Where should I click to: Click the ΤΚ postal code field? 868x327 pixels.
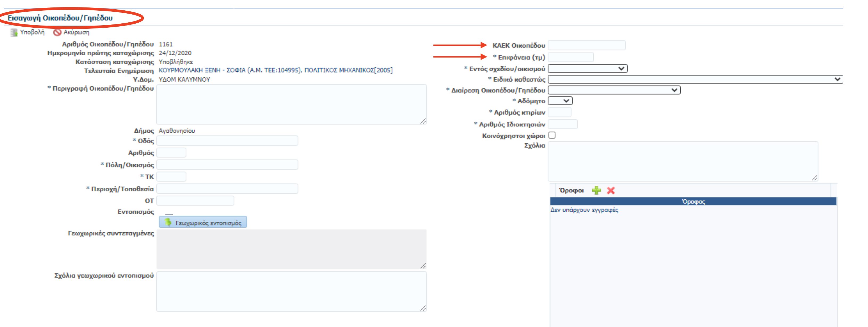[x=171, y=177]
